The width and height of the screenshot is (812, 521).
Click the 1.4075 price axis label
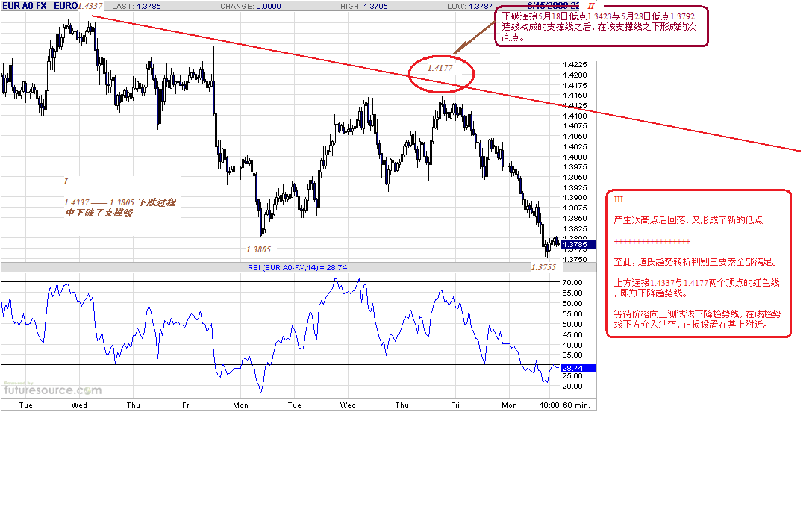click(575, 126)
